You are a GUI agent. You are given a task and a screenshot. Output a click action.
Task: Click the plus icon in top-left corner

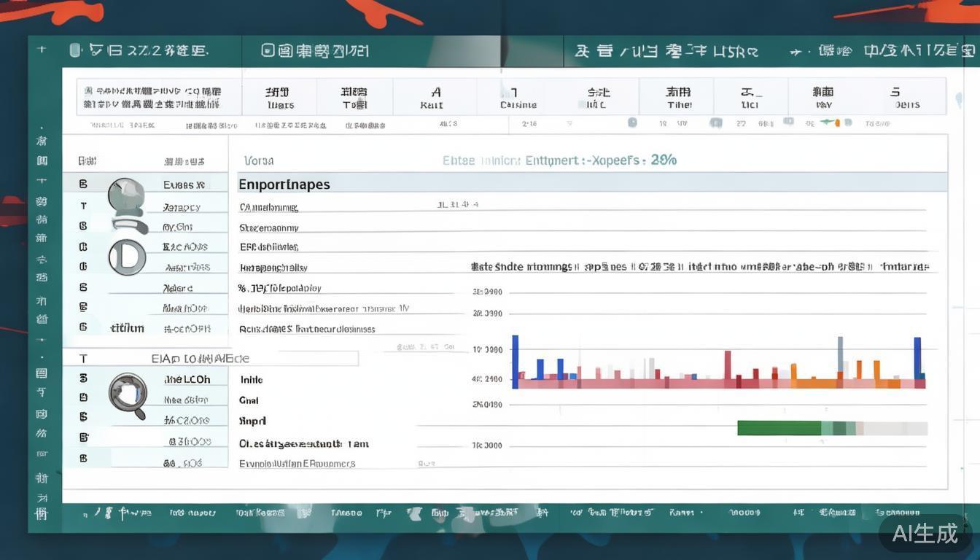[x=42, y=50]
